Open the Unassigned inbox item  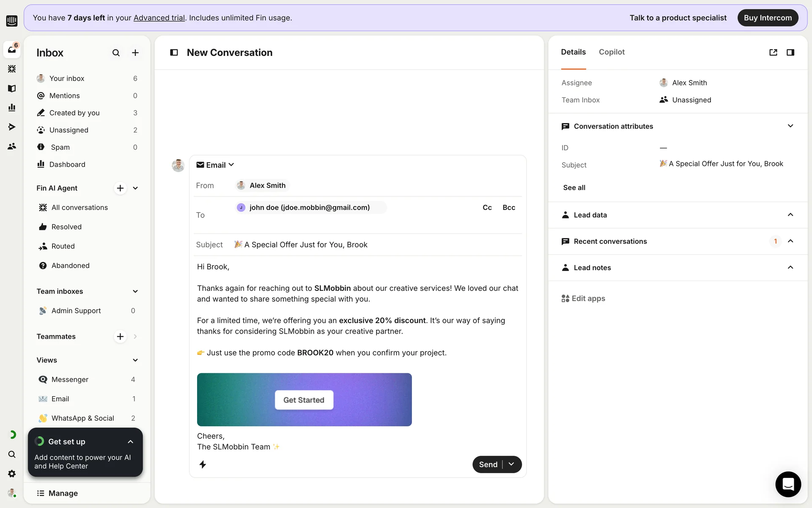click(69, 130)
